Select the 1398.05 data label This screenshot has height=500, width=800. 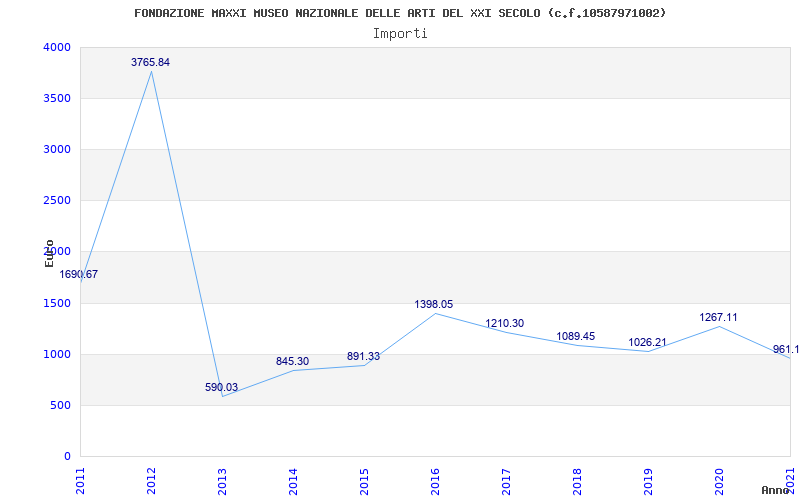pos(434,304)
